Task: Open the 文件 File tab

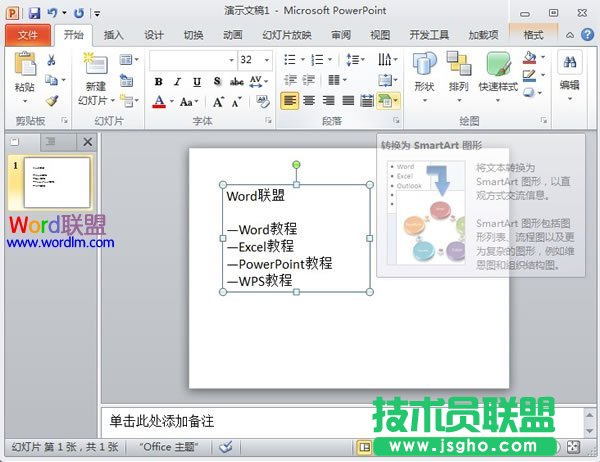Action: [x=28, y=35]
